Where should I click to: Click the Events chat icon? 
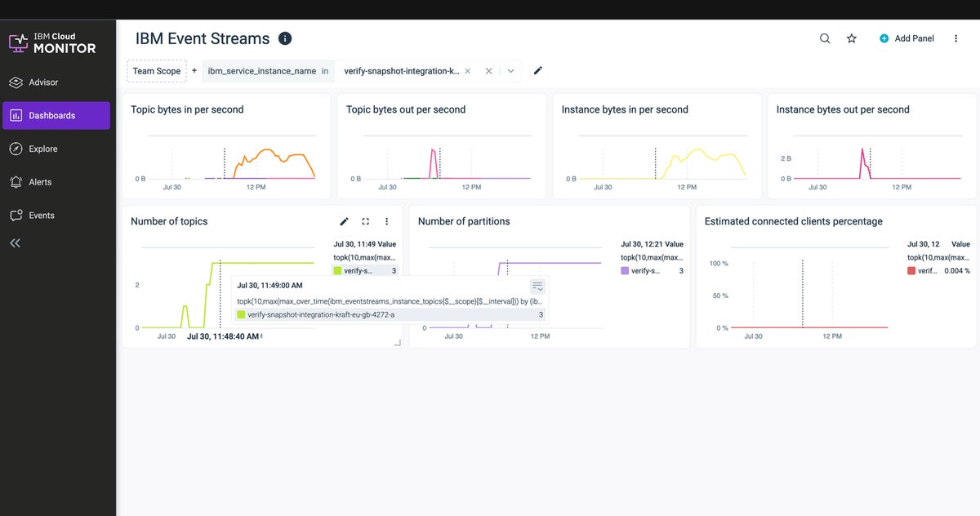(16, 216)
